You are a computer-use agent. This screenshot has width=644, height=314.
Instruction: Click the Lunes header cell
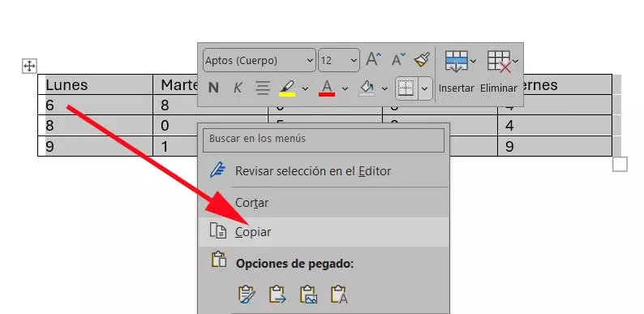click(x=95, y=84)
